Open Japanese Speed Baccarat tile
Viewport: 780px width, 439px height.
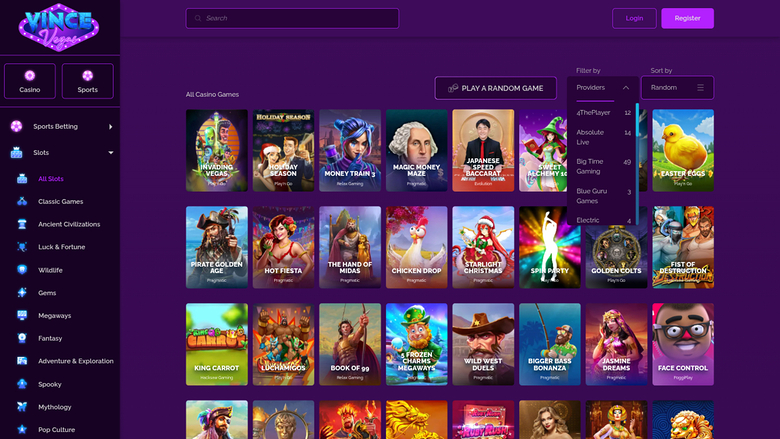pos(483,151)
